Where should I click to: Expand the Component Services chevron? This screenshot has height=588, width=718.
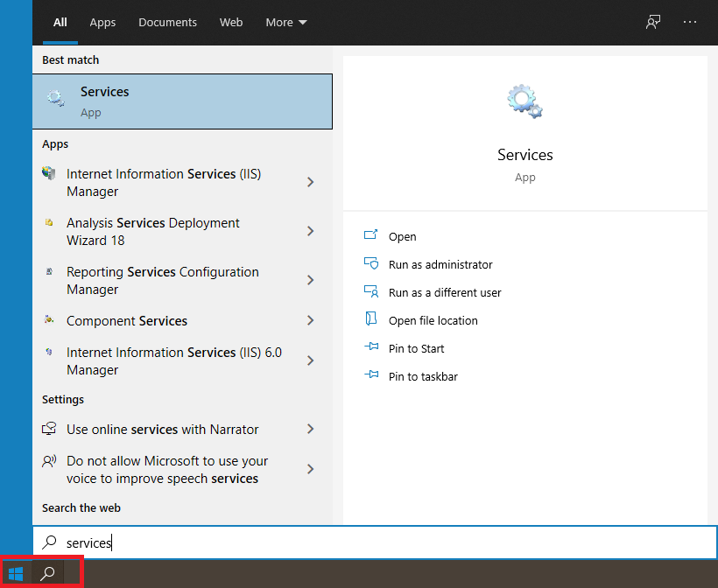point(311,320)
